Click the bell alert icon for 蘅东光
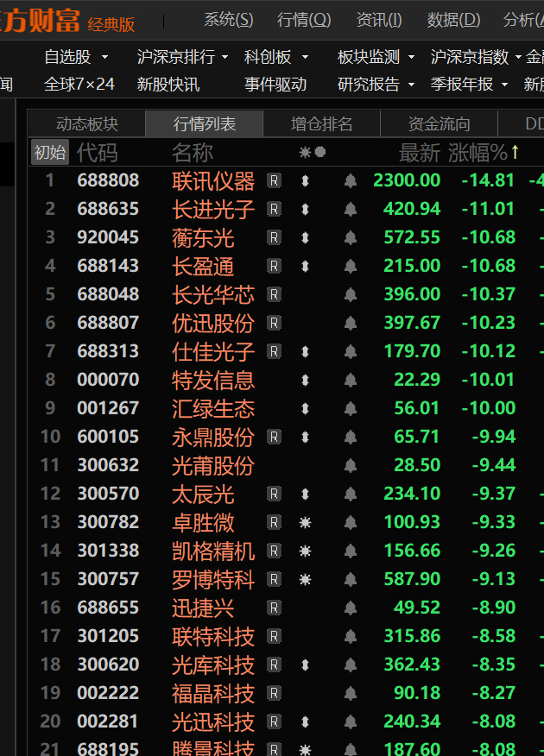Image resolution: width=544 pixels, height=756 pixels. (351, 237)
